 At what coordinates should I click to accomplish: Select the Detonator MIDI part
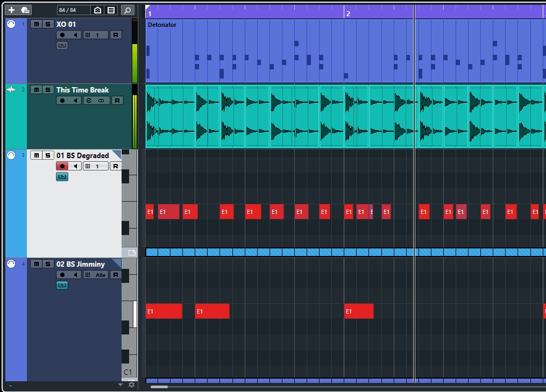(162, 25)
